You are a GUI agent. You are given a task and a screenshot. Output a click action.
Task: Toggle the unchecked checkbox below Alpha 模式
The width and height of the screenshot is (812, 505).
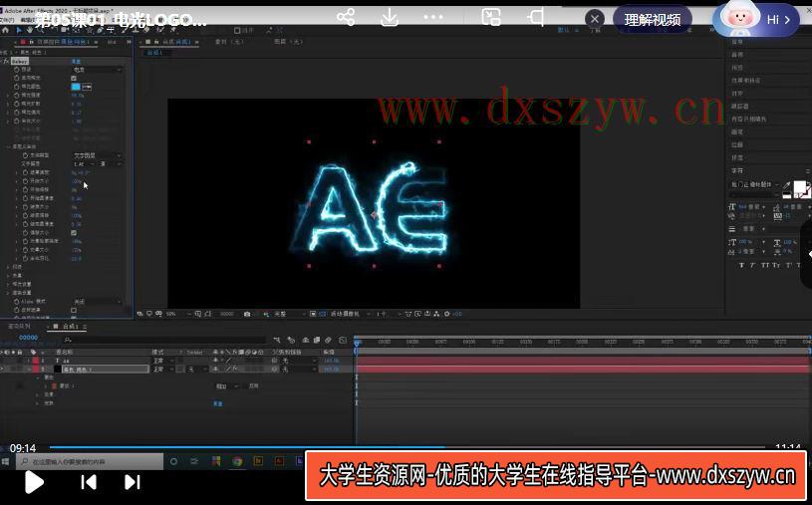tap(74, 310)
